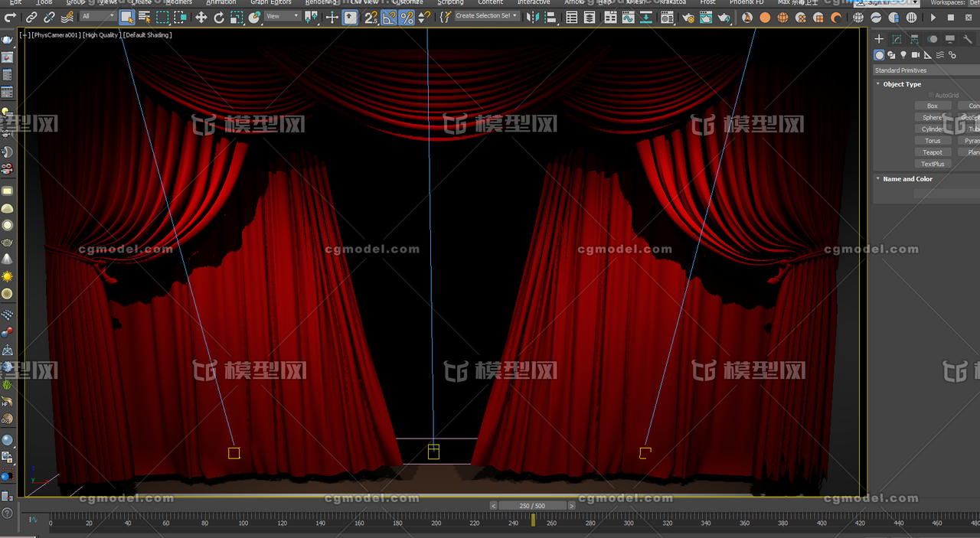980x538 pixels.
Task: Click Select and Manipulate crosshair icon
Action: pos(332,17)
